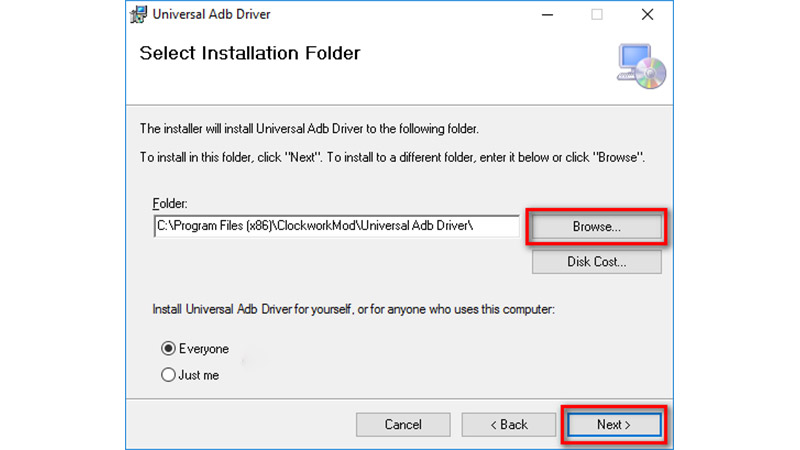Click the 'for yourself, or for anyone' prompt text
The height and width of the screenshot is (450, 800).
click(353, 309)
